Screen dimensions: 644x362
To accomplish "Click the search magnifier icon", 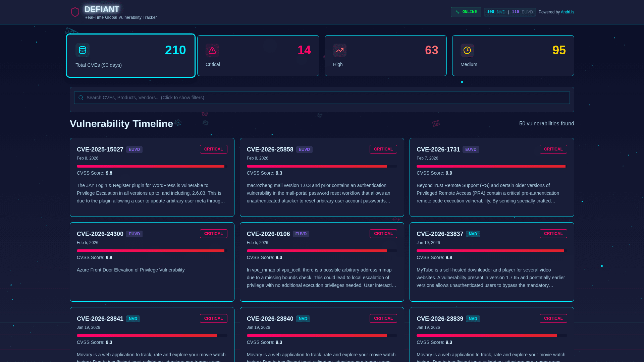I will (x=81, y=98).
